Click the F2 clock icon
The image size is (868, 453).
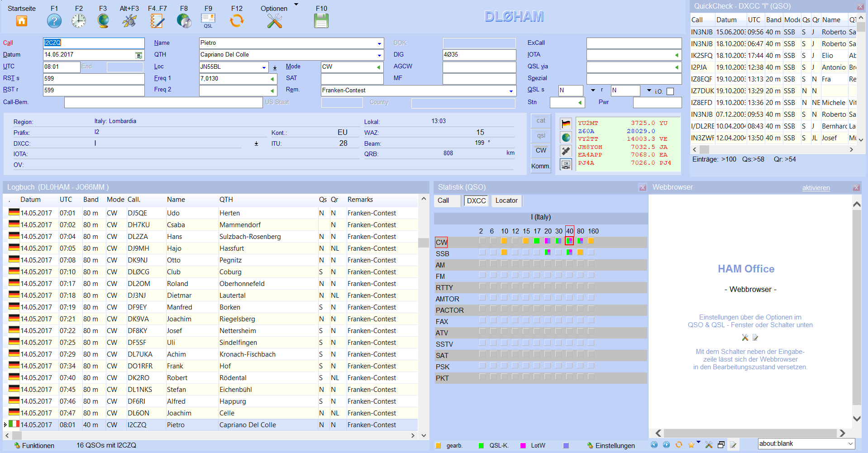coord(79,21)
